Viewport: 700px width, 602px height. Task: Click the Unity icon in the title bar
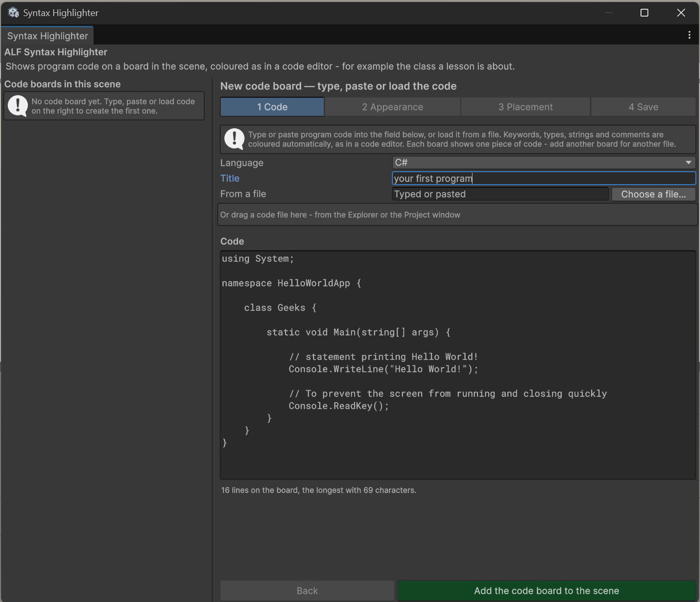(13, 12)
